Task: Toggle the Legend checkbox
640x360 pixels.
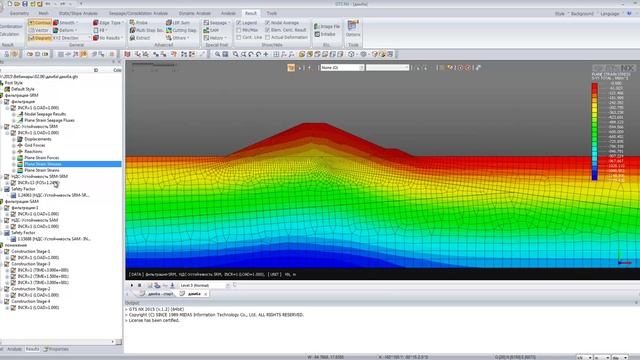Action: [239, 23]
